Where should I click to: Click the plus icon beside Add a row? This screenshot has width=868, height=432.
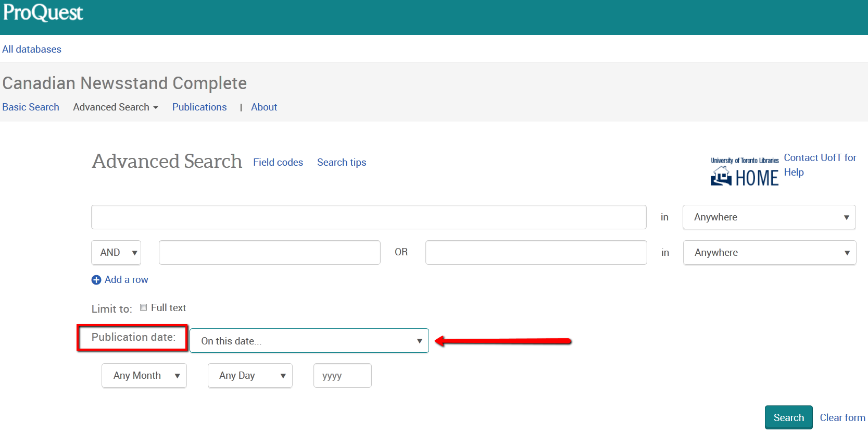click(96, 280)
